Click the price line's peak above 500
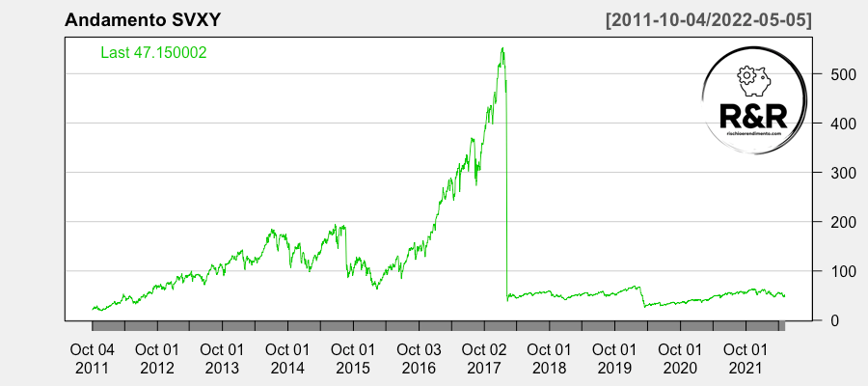Image resolution: width=868 pixels, height=386 pixels. tap(502, 49)
